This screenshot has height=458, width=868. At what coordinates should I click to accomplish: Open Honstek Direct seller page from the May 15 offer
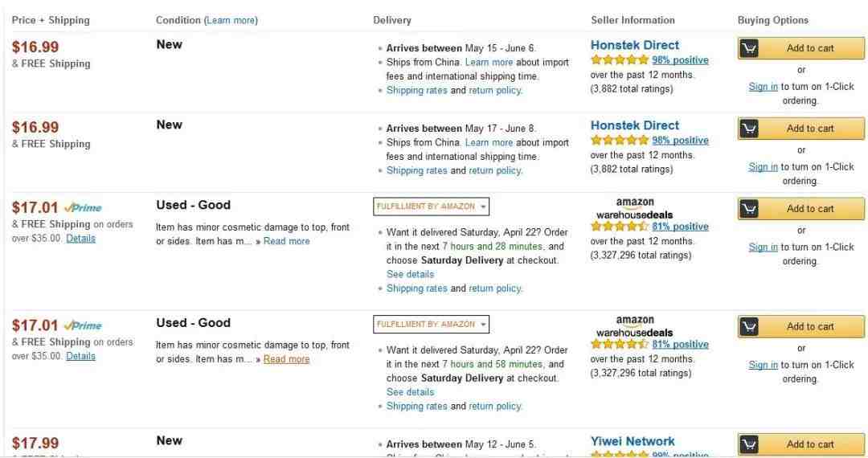click(634, 46)
